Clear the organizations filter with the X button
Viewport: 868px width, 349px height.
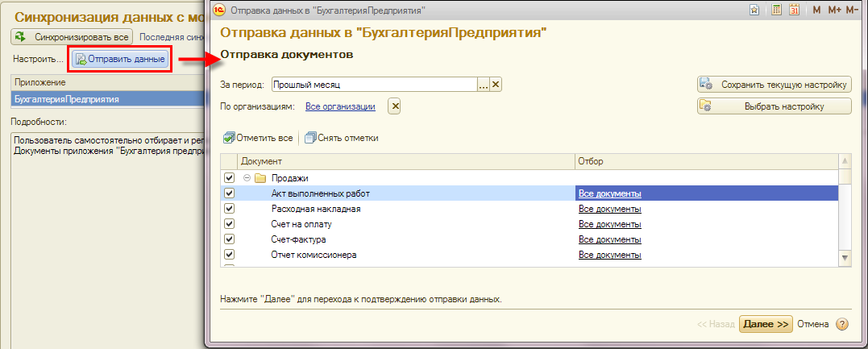(x=394, y=106)
